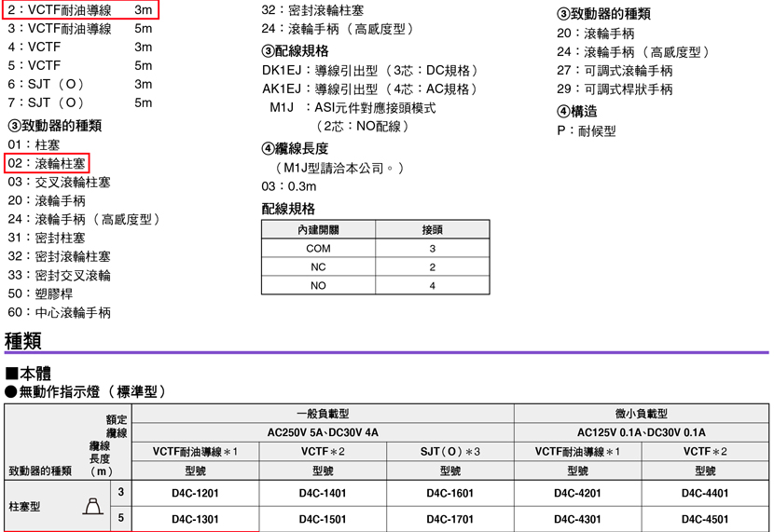Select '6：SJT（O） 3m' line
Image resolution: width=774 pixels, height=532 pixels.
[x=80, y=84]
